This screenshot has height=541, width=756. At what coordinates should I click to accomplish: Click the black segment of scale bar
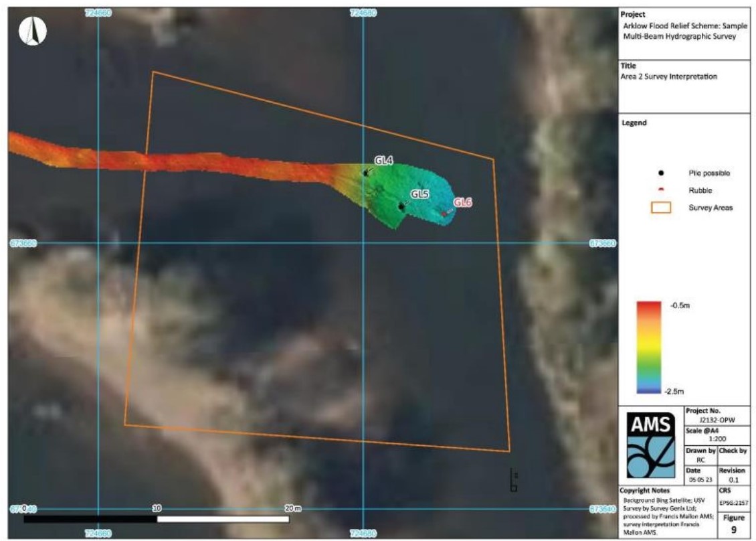[89, 519]
